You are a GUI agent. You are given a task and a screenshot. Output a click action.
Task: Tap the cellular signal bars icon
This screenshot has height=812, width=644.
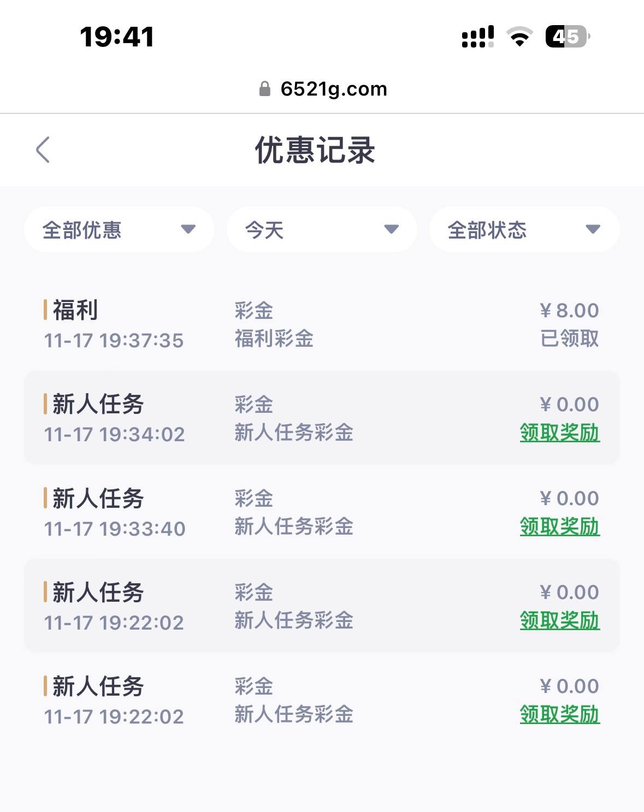coord(477,37)
